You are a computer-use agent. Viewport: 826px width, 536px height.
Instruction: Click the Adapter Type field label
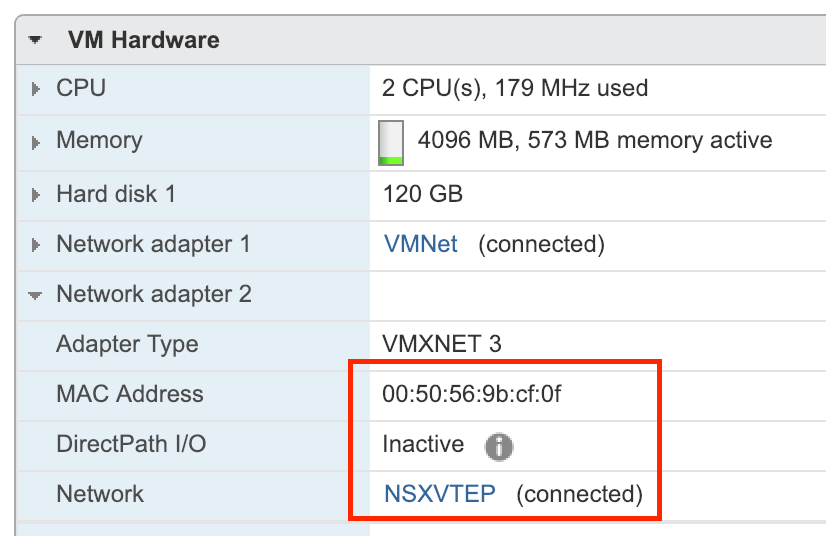pyautogui.click(x=127, y=344)
